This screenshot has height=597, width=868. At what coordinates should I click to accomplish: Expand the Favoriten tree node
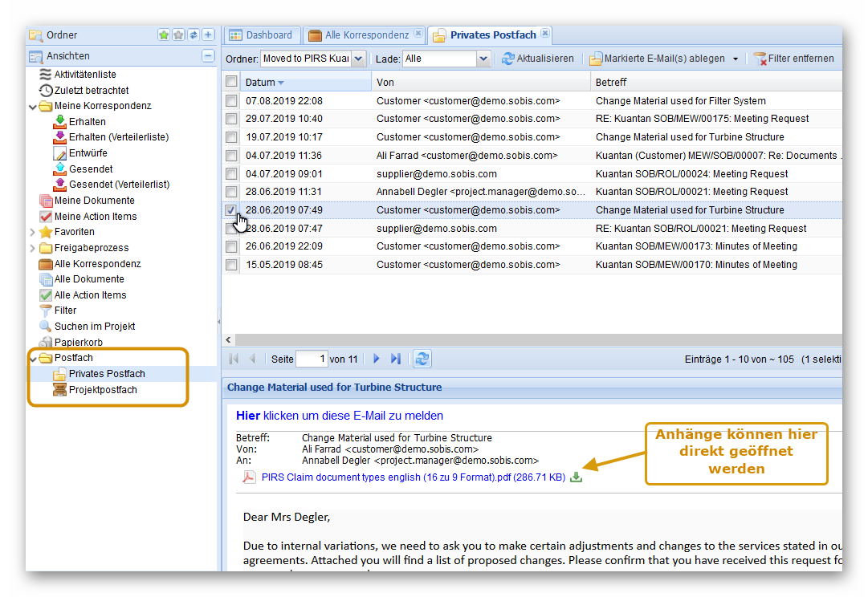click(32, 232)
